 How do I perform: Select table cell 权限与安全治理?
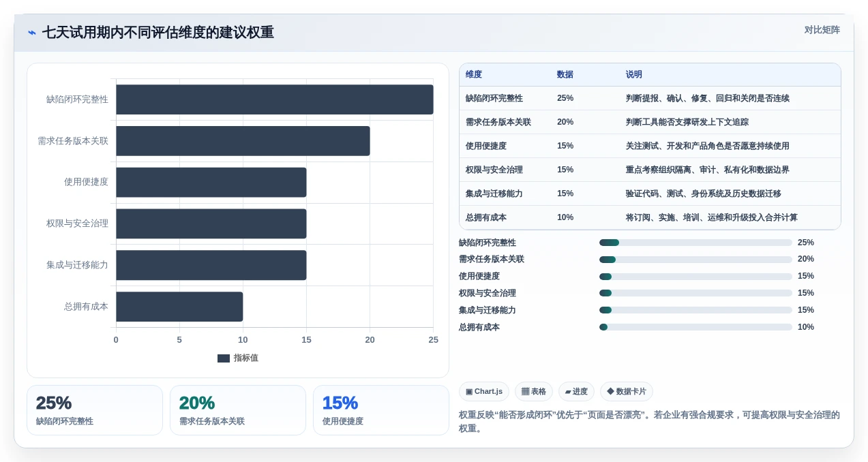tap(494, 170)
